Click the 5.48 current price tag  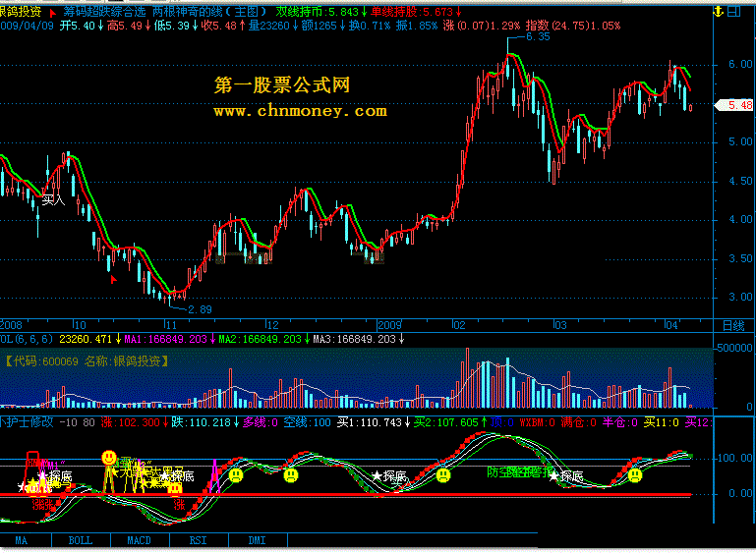pyautogui.click(x=734, y=105)
